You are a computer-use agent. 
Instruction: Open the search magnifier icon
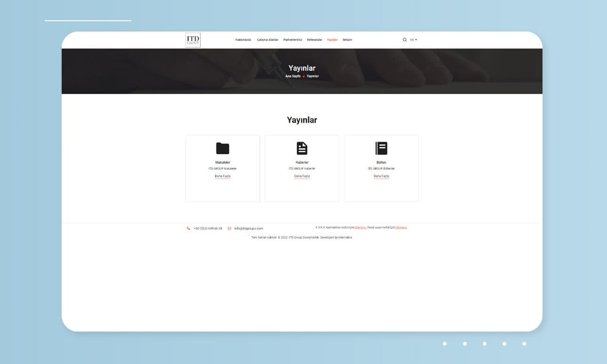(405, 40)
